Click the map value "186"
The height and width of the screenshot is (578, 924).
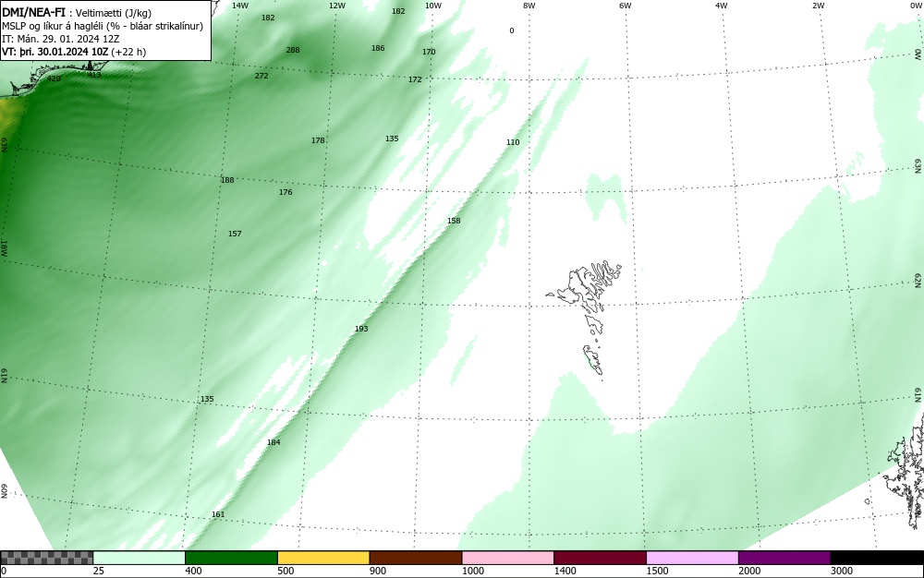click(378, 48)
